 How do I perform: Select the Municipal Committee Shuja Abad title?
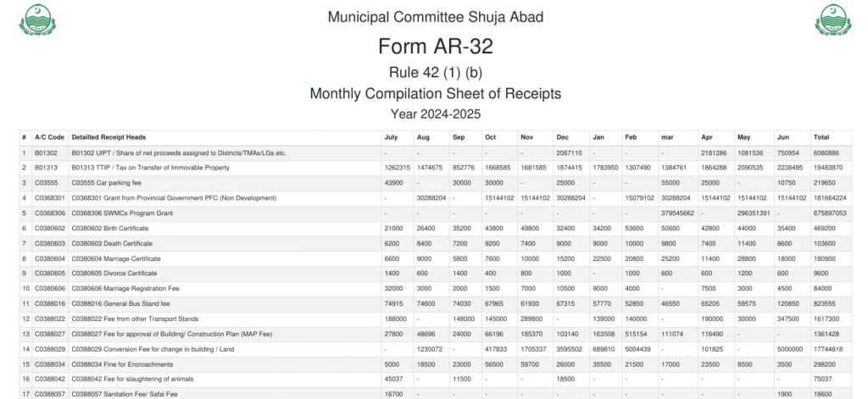[x=435, y=17]
